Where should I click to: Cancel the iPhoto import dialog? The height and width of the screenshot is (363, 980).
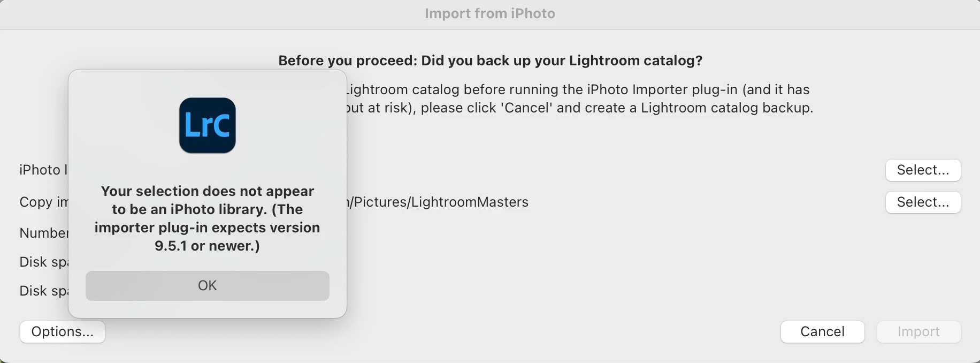pyautogui.click(x=823, y=332)
